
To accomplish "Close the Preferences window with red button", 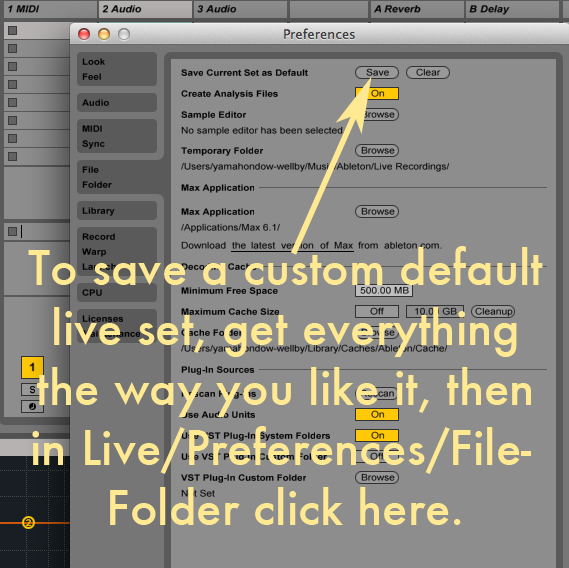I will (84, 34).
